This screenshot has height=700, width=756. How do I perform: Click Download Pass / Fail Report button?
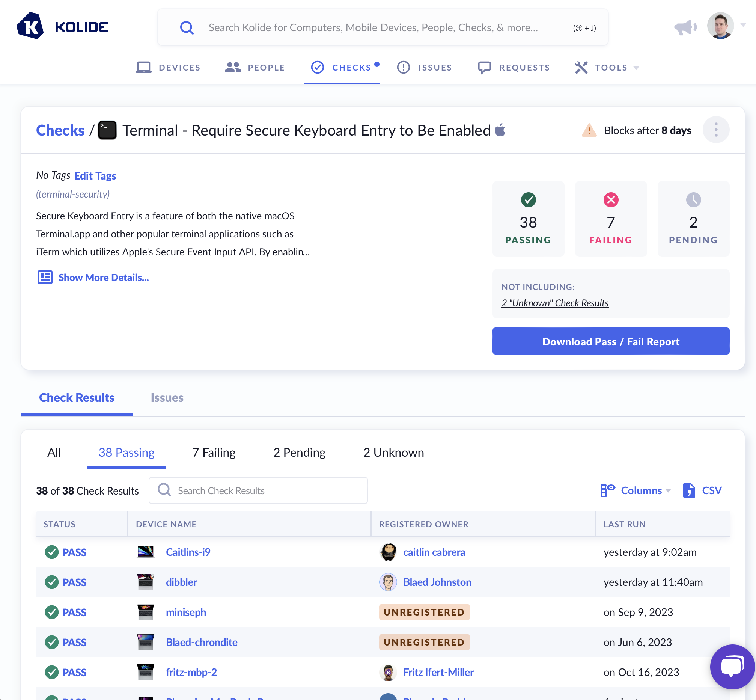(x=610, y=341)
